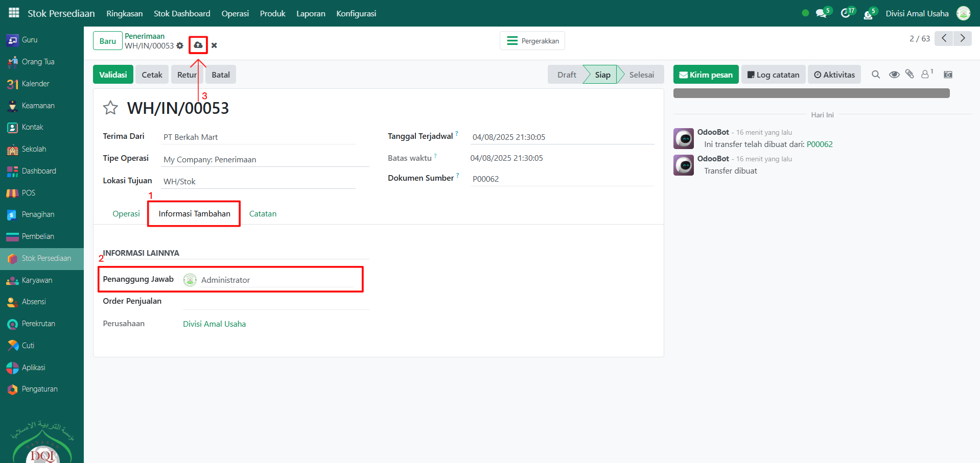Toggle the eye follow icon in chatter
The image size is (980, 463).
[894, 75]
